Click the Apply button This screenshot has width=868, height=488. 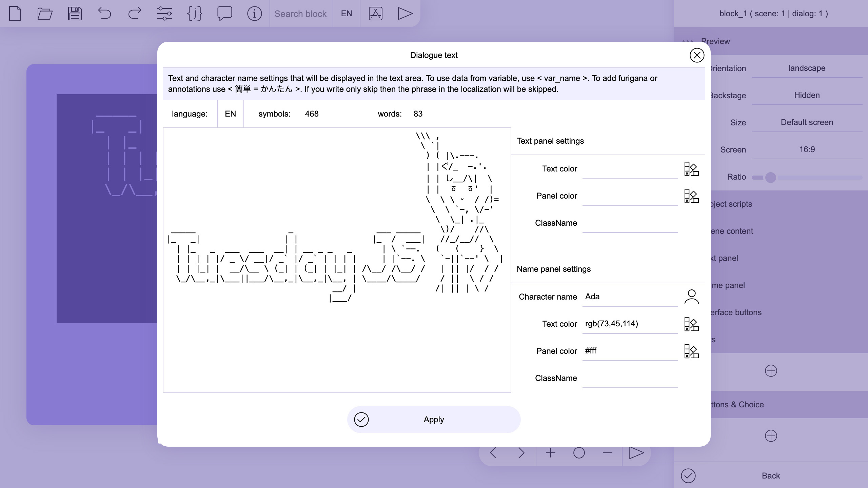(434, 419)
